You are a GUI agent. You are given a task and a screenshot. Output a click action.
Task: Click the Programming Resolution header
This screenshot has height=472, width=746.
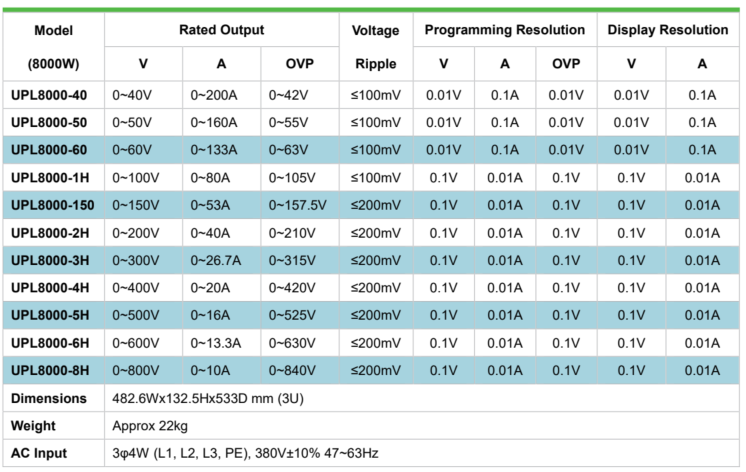(x=504, y=30)
